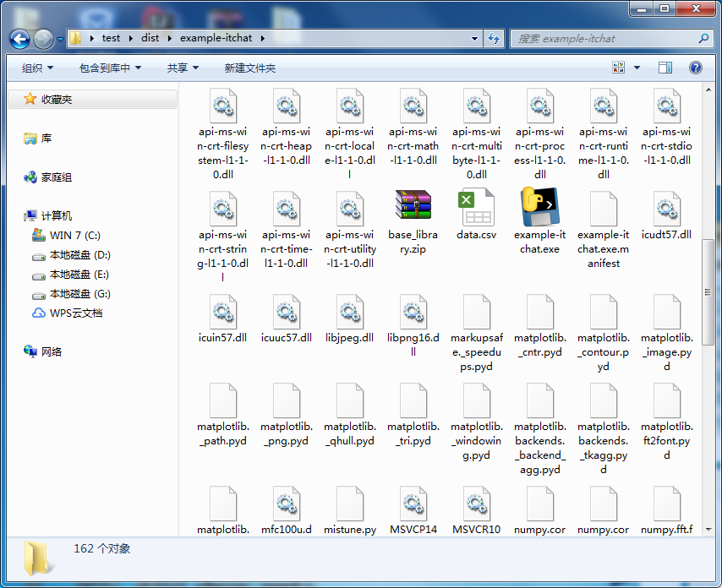
Task: Open the 包含到库中 menu
Action: click(110, 68)
